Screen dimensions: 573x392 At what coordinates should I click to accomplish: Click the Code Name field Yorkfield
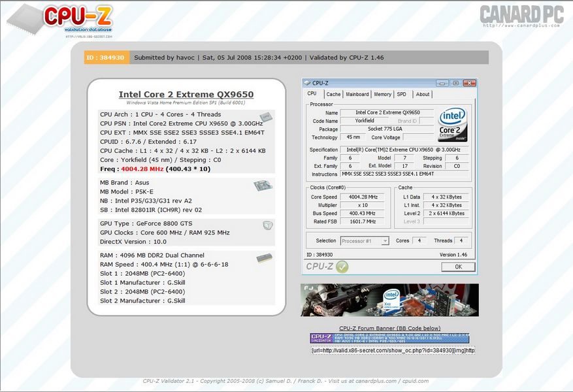coord(364,121)
